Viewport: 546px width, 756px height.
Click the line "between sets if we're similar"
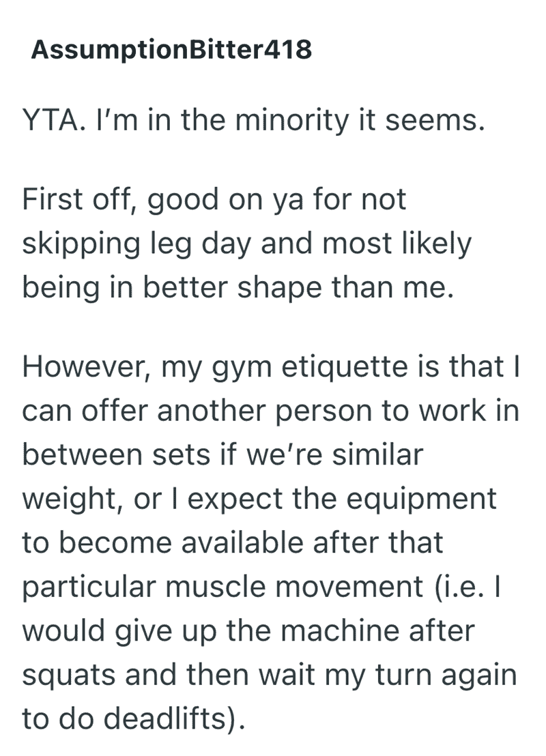point(223,454)
